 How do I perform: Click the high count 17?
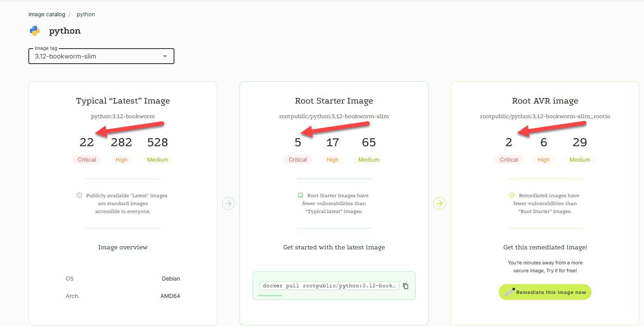coord(333,142)
